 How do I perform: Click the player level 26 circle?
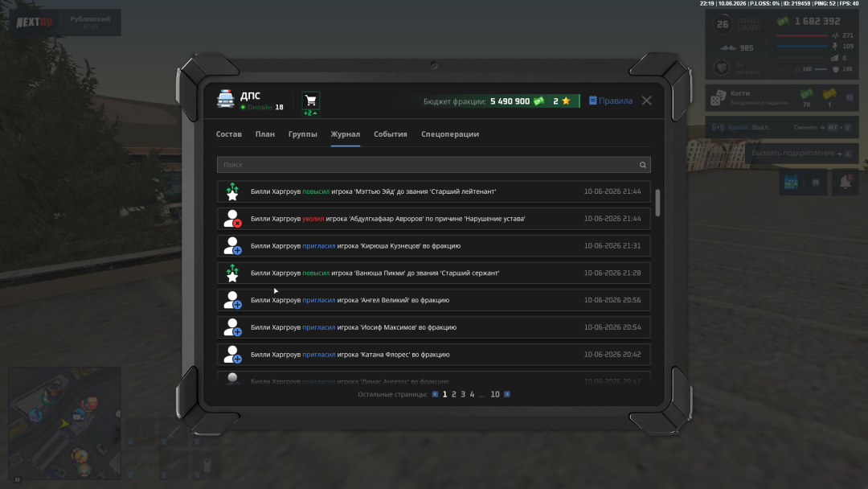point(723,24)
